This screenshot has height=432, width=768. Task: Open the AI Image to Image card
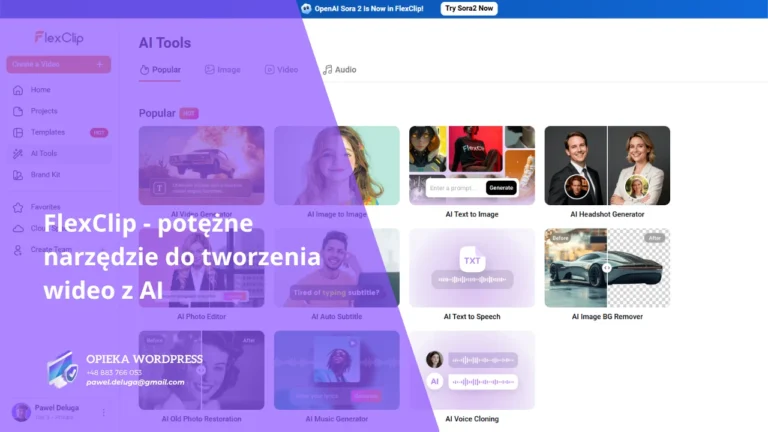pyautogui.click(x=336, y=166)
